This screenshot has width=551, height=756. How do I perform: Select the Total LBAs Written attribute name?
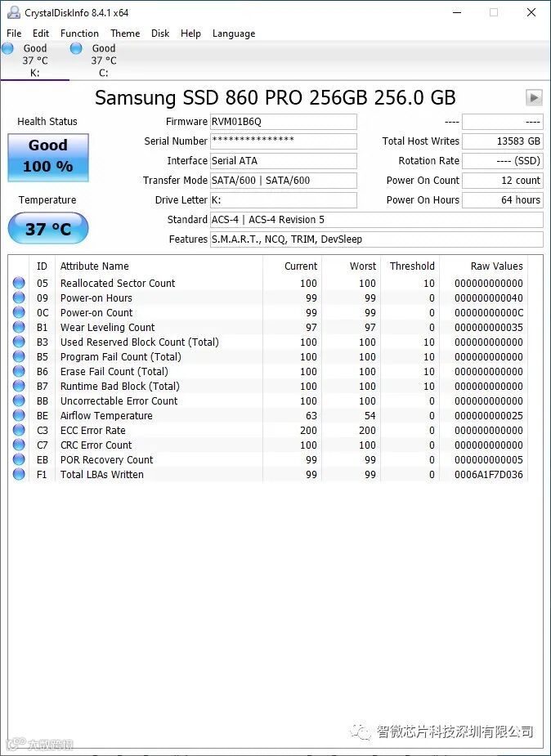(x=101, y=474)
